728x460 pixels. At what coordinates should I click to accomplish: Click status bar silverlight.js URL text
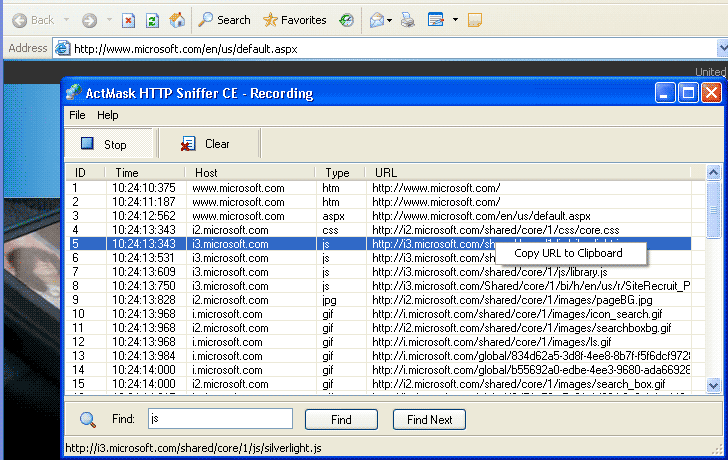click(193, 448)
